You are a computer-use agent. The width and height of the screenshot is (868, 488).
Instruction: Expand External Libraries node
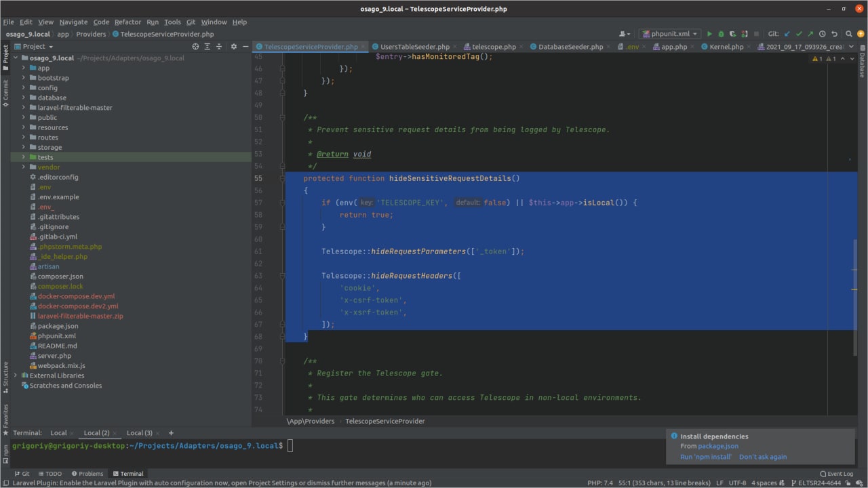coord(16,375)
